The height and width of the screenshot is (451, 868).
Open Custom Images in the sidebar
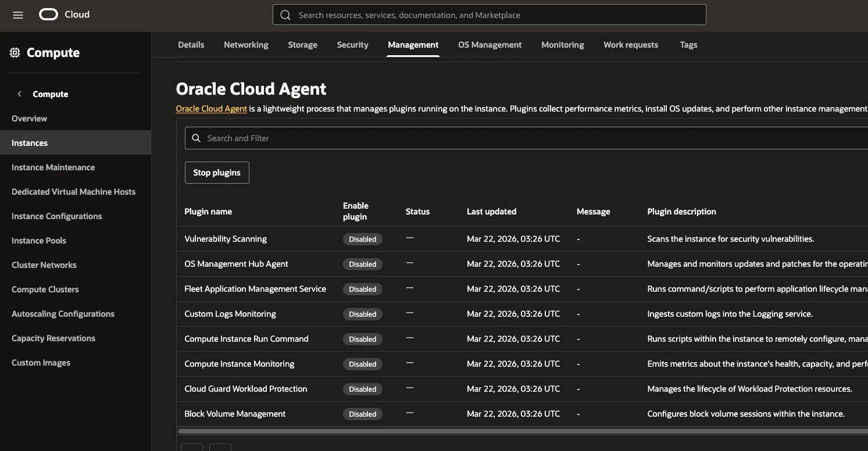pyautogui.click(x=76, y=363)
